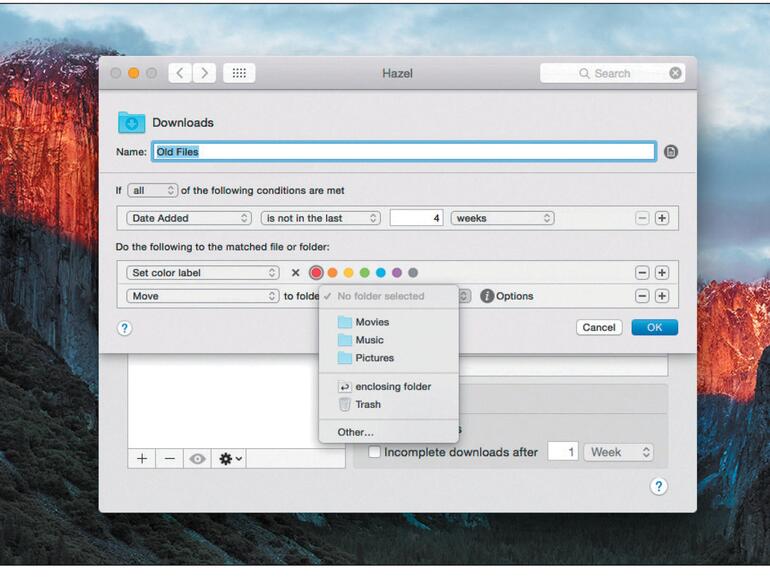The width and height of the screenshot is (770, 578).
Task: Remove the Date Added condition with minus
Action: pyautogui.click(x=642, y=218)
